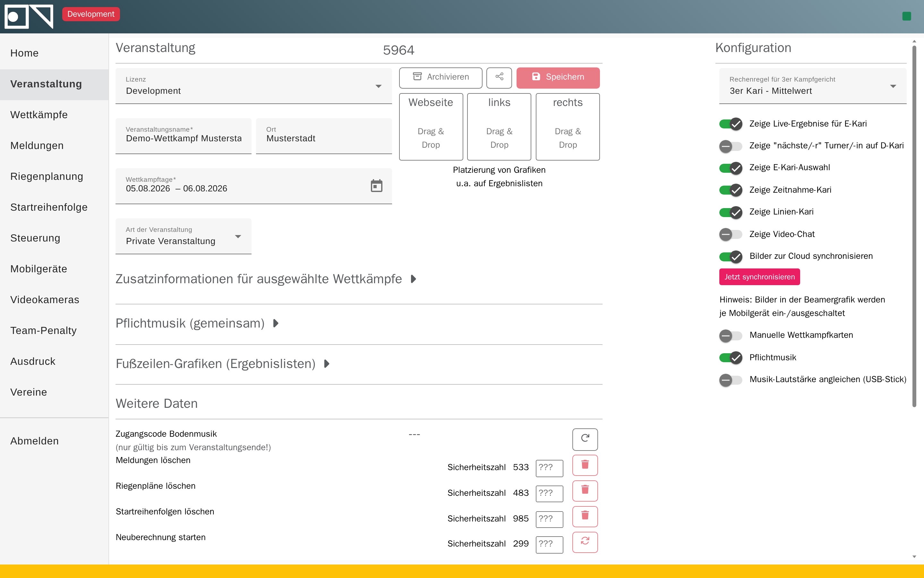The height and width of the screenshot is (578, 924).
Task: Open Ausdruck in sidebar
Action: click(54, 362)
